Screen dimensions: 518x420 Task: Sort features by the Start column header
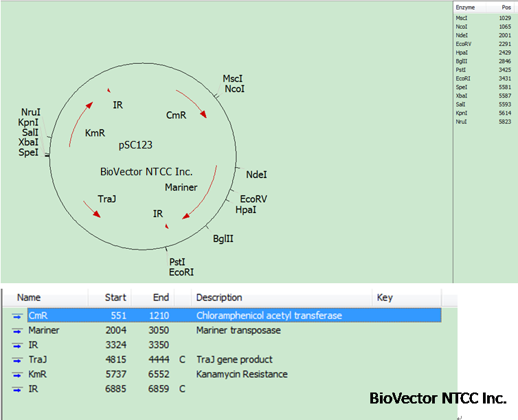(115, 298)
